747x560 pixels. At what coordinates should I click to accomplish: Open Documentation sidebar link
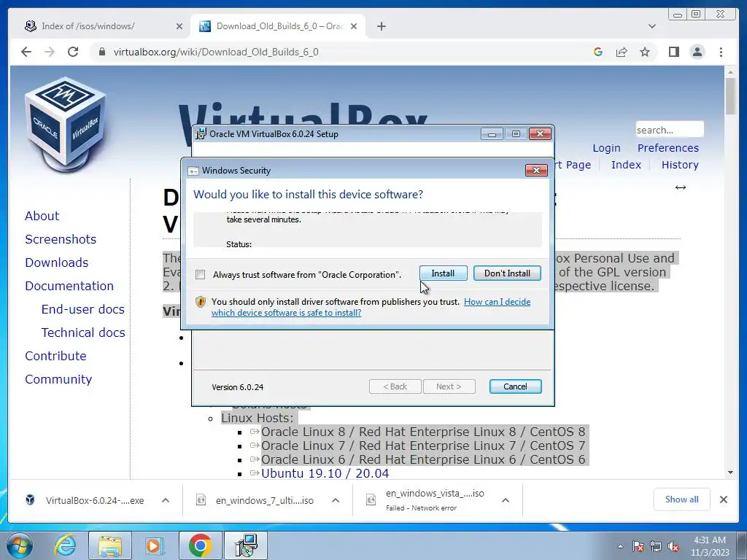[69, 286]
